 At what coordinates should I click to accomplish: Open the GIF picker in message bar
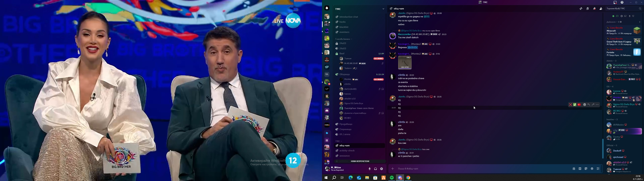(580, 169)
